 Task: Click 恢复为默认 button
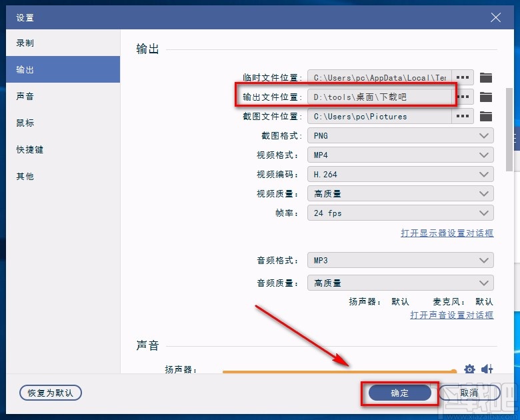pyautogui.click(x=51, y=393)
